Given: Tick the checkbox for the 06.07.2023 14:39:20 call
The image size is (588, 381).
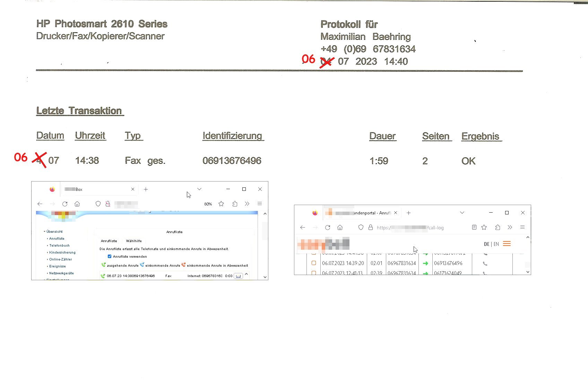Looking at the screenshot, I should click(x=314, y=263).
